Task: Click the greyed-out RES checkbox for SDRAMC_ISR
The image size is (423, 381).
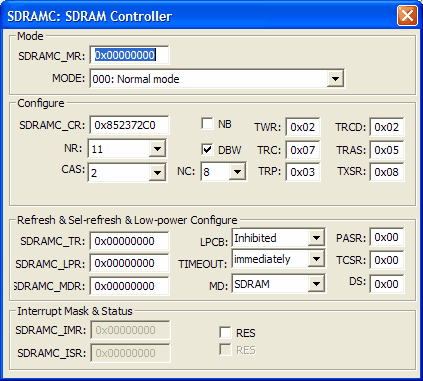Action: click(225, 350)
